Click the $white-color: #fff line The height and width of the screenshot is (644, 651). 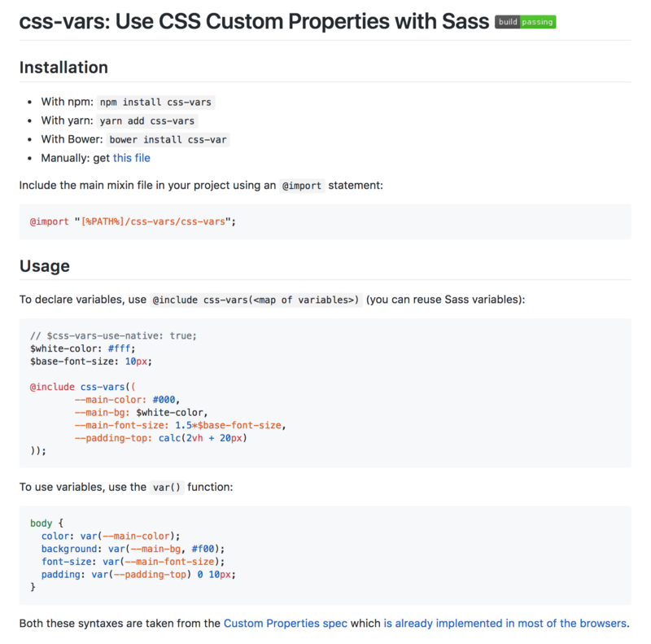(x=83, y=348)
